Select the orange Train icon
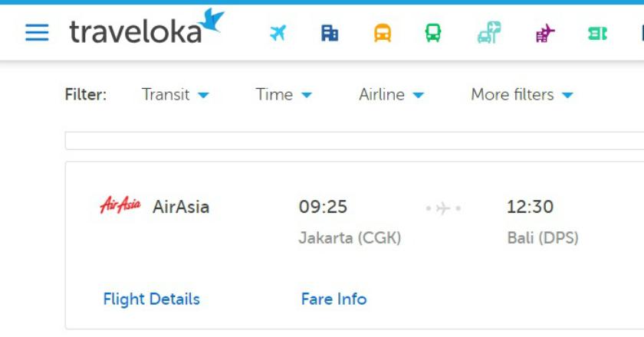644x337 pixels. [382, 33]
